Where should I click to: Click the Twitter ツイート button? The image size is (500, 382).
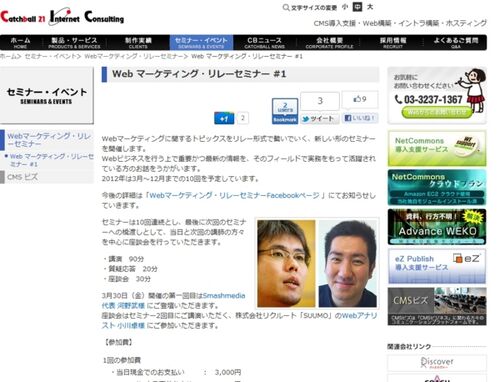(x=320, y=119)
